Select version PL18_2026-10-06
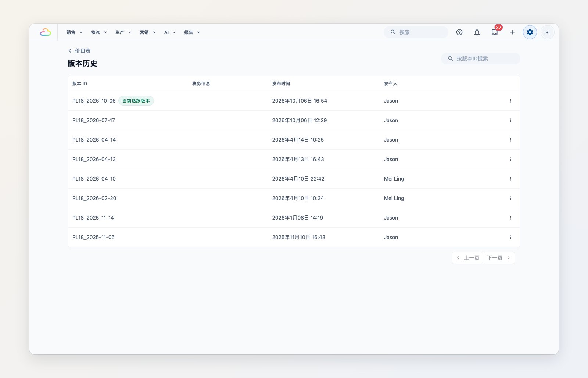The height and width of the screenshot is (378, 588). pos(94,101)
